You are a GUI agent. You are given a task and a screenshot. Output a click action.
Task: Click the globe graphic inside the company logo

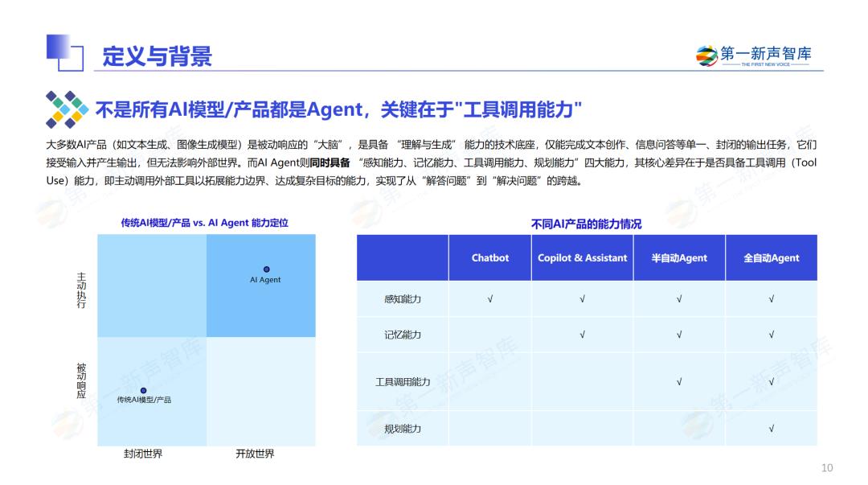coord(706,51)
